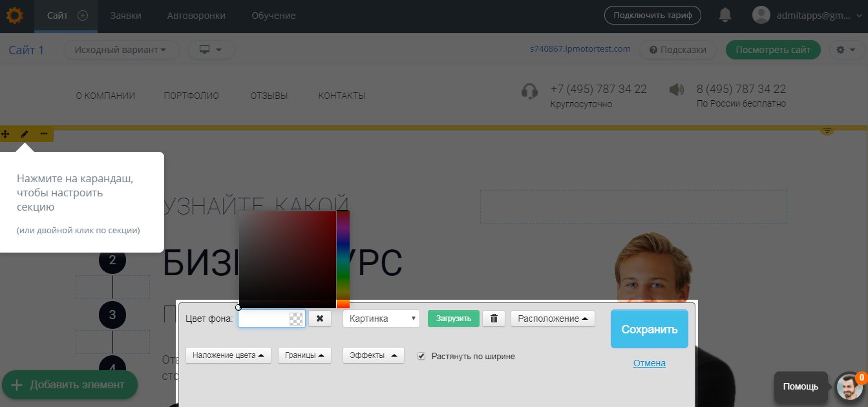
Task: Open the 'Эффекты' panel
Action: [x=373, y=355]
